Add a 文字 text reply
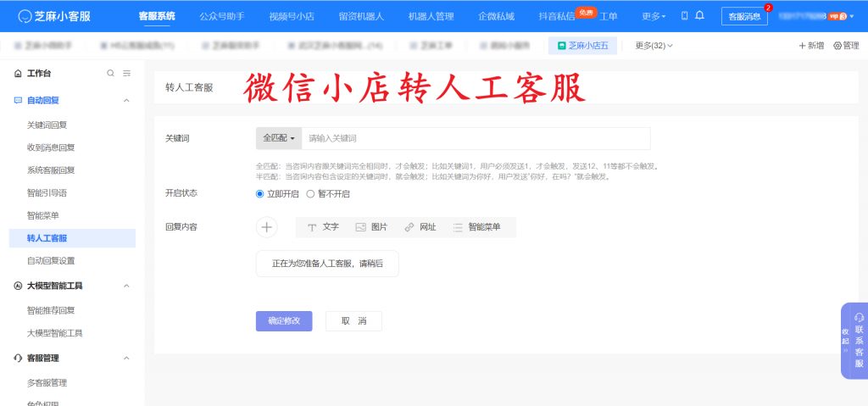Viewport: 868px width, 406px height. (x=323, y=227)
